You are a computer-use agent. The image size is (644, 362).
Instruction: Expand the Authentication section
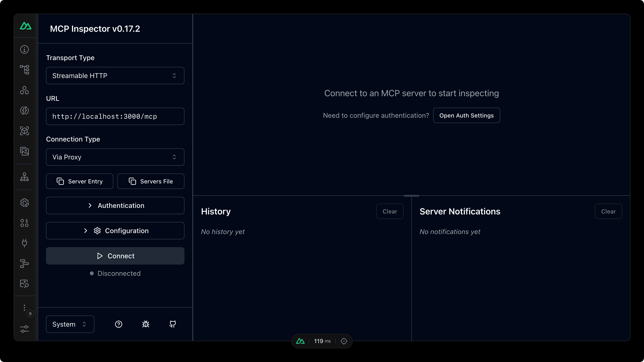pos(115,205)
